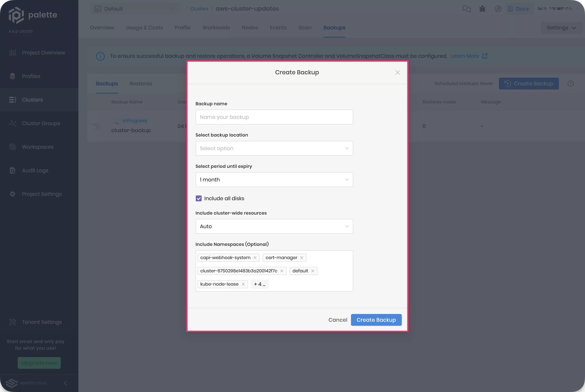
Task: Open the Clusters section in the sidebar
Action: 32,100
